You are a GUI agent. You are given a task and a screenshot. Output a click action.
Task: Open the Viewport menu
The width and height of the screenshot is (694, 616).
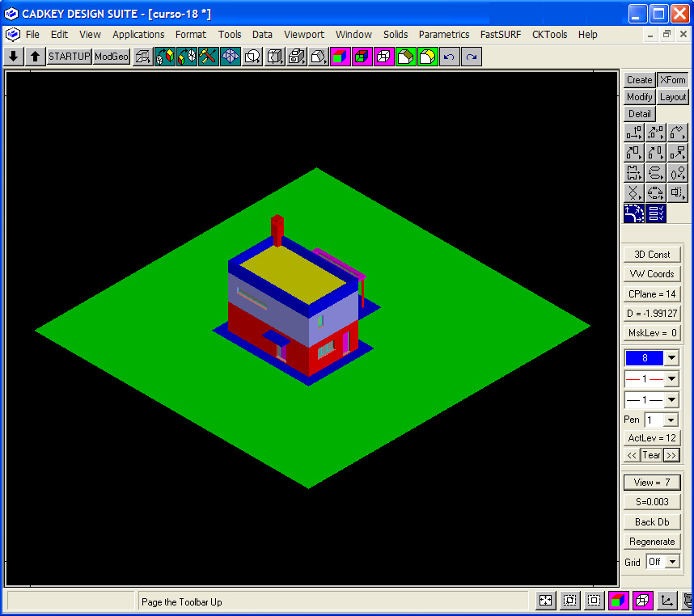pyautogui.click(x=303, y=35)
